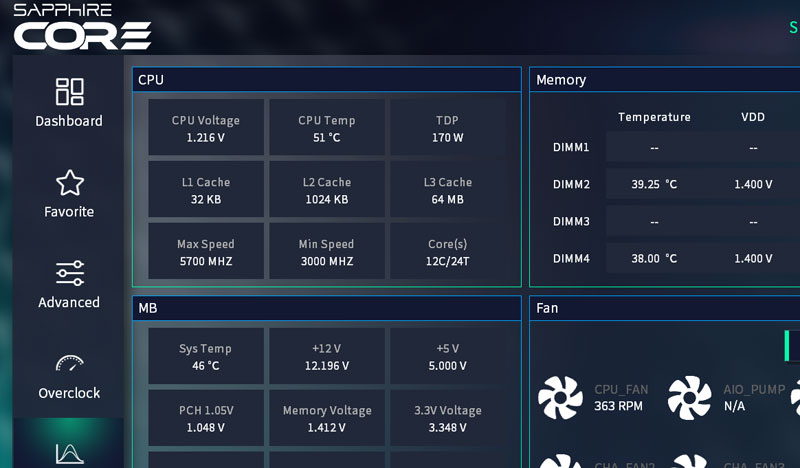Click the DIMM4 temperature value
Screen dimensions: 800x468
[x=654, y=258]
